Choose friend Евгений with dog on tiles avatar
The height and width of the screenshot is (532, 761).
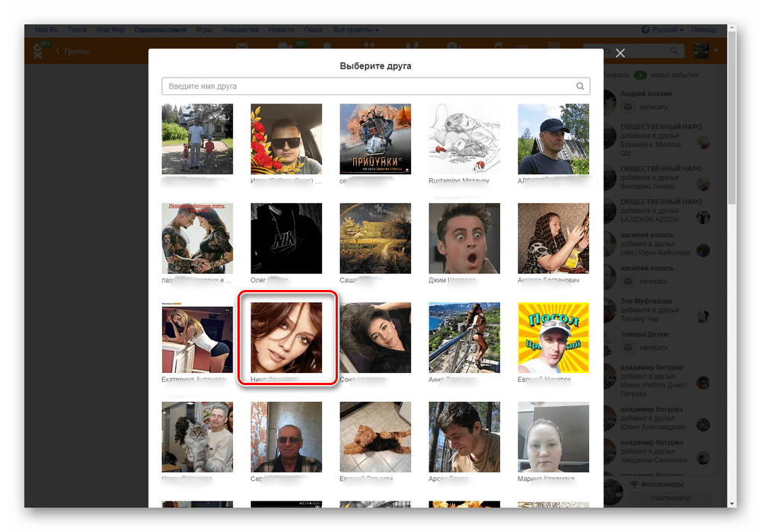click(x=375, y=437)
